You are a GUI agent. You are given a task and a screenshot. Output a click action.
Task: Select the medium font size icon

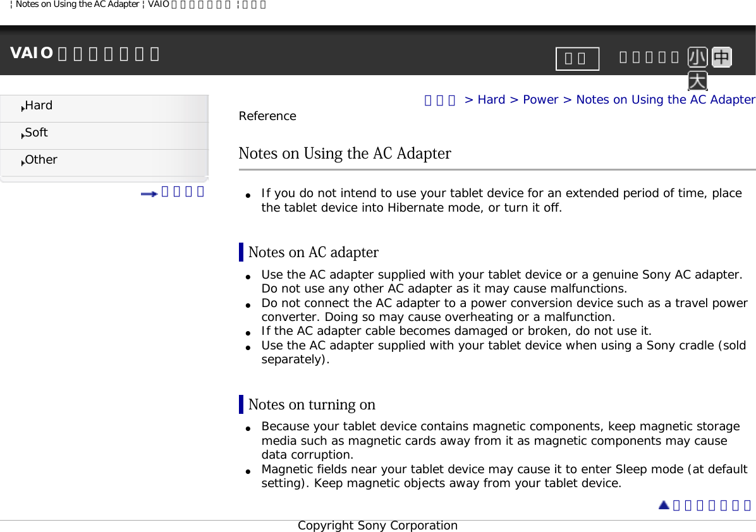(721, 57)
